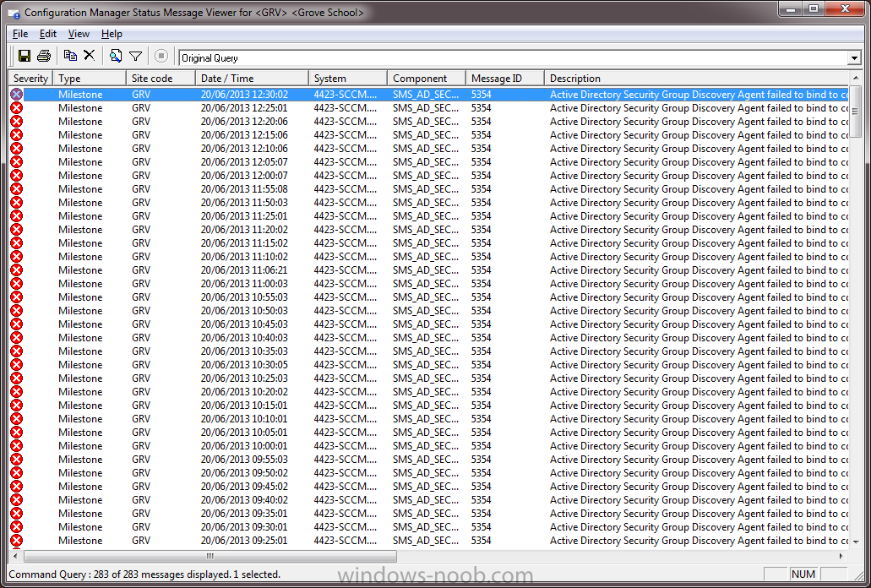
Task: Open the Help menu
Action: pos(112,34)
